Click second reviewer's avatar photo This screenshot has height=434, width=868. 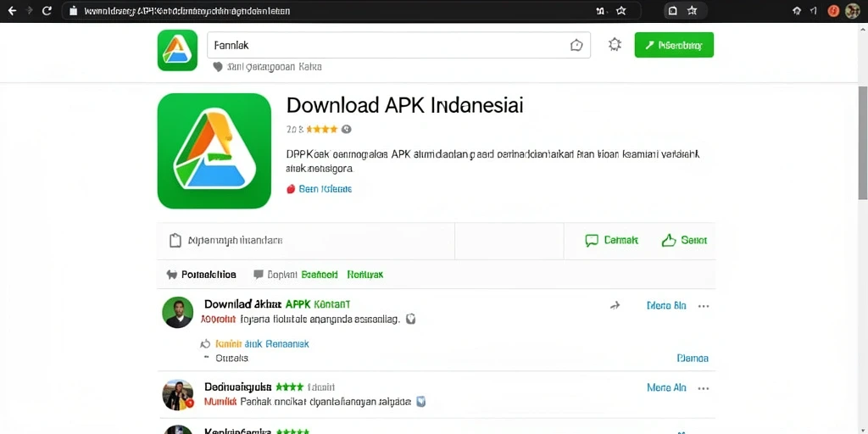pyautogui.click(x=178, y=395)
